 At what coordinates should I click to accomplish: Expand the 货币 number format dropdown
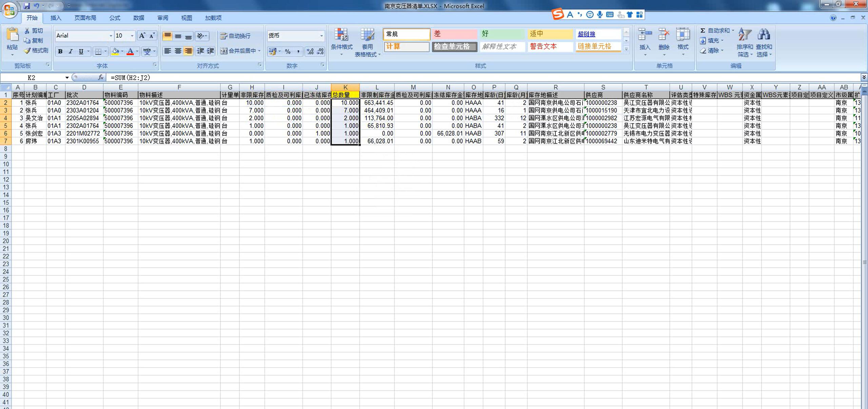pyautogui.click(x=321, y=36)
